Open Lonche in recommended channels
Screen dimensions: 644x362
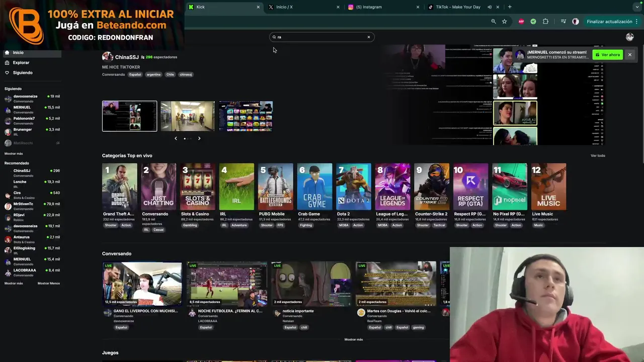32,184
